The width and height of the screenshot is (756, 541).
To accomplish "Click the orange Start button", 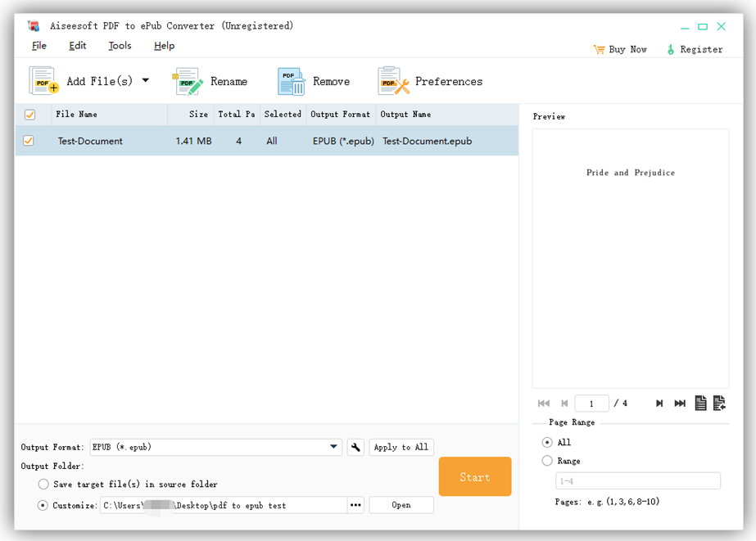I will tap(475, 476).
